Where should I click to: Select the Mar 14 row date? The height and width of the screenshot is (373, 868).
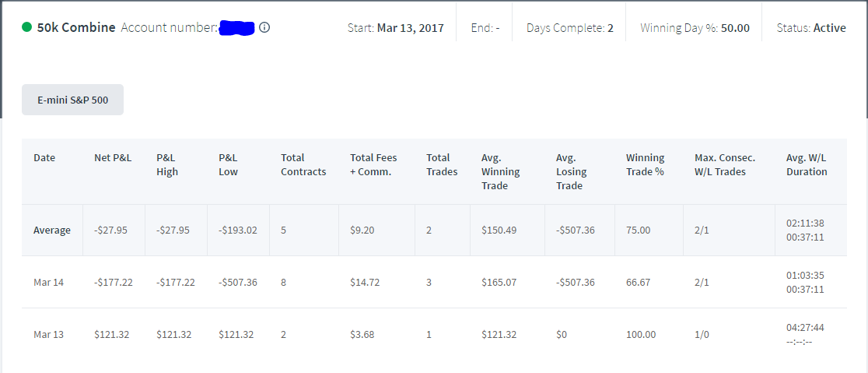coord(49,282)
